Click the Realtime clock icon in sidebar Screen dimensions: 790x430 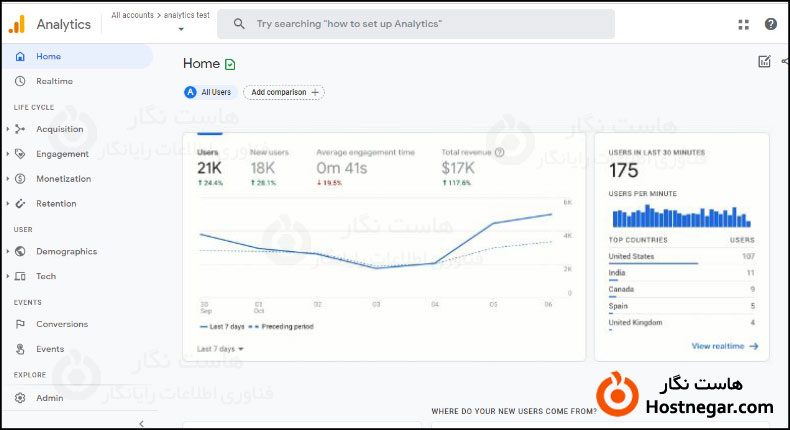coord(20,81)
